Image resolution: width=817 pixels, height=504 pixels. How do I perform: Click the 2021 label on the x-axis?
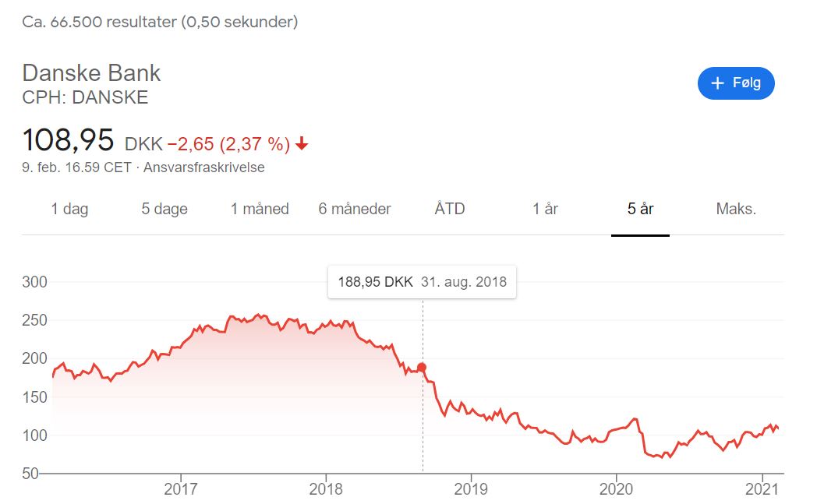[x=762, y=489]
